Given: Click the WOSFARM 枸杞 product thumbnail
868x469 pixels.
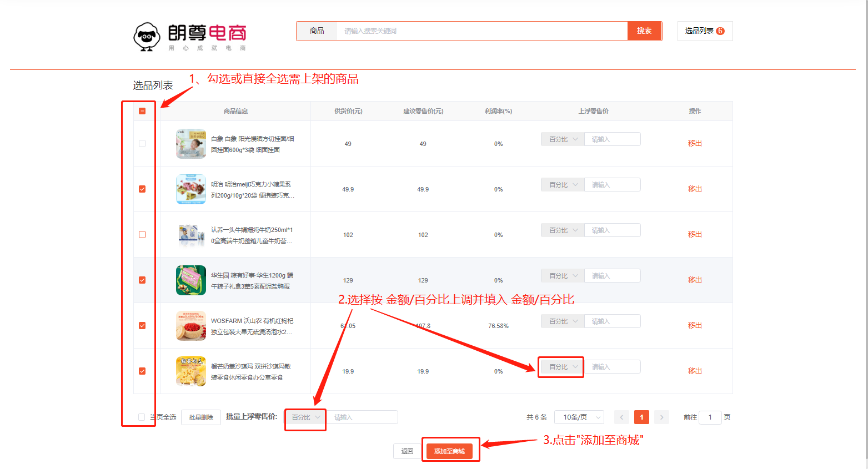Looking at the screenshot, I should pyautogui.click(x=190, y=326).
